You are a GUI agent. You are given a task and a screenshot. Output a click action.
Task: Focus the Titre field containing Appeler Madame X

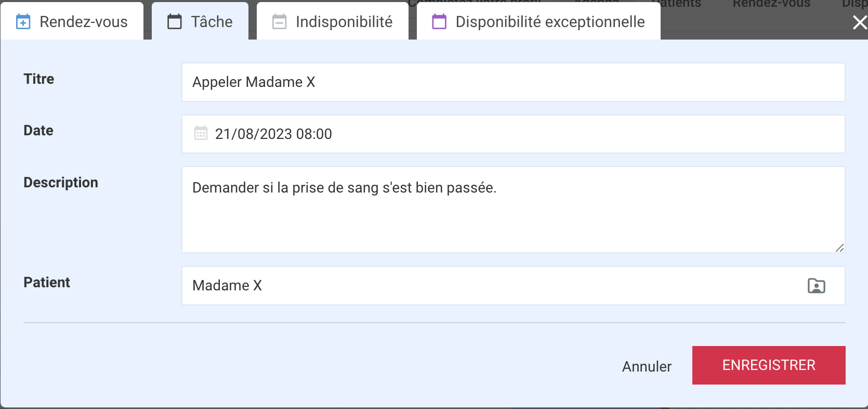point(514,82)
